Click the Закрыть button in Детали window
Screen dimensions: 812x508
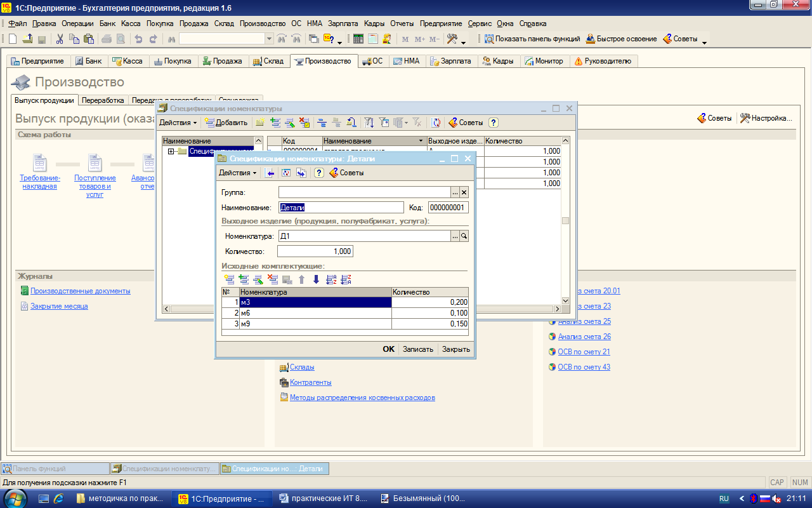(x=456, y=349)
